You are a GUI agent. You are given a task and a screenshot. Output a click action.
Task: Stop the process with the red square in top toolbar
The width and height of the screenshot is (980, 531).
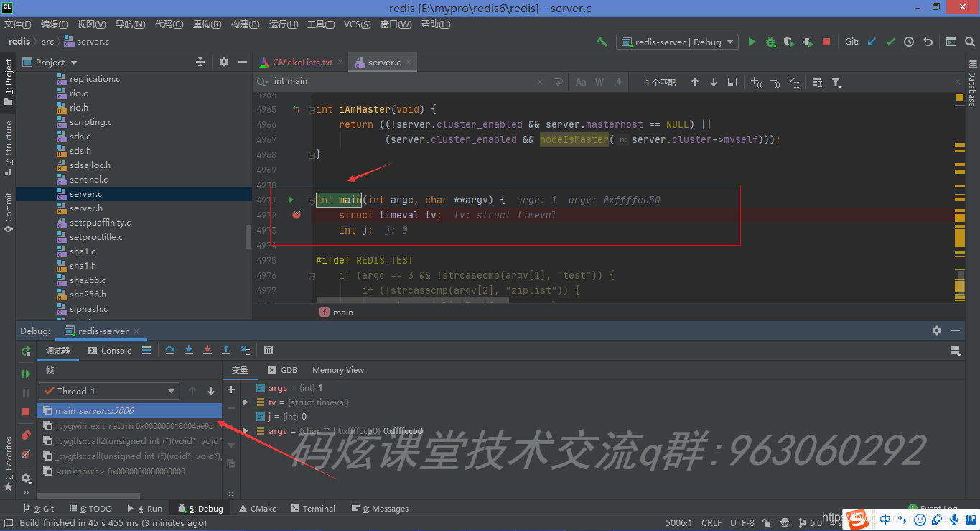click(826, 42)
